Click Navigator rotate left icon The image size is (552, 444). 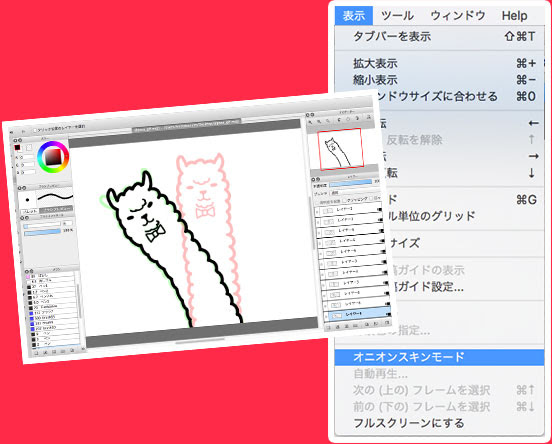(339, 120)
